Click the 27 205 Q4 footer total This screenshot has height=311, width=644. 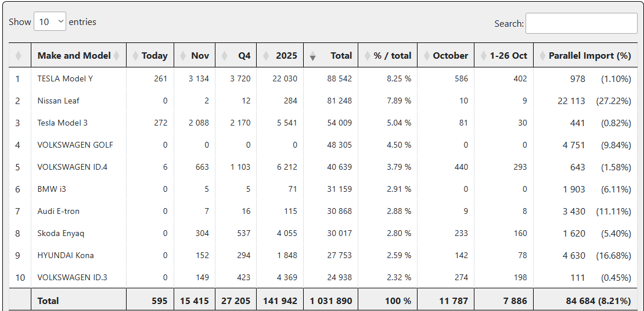[x=236, y=301]
